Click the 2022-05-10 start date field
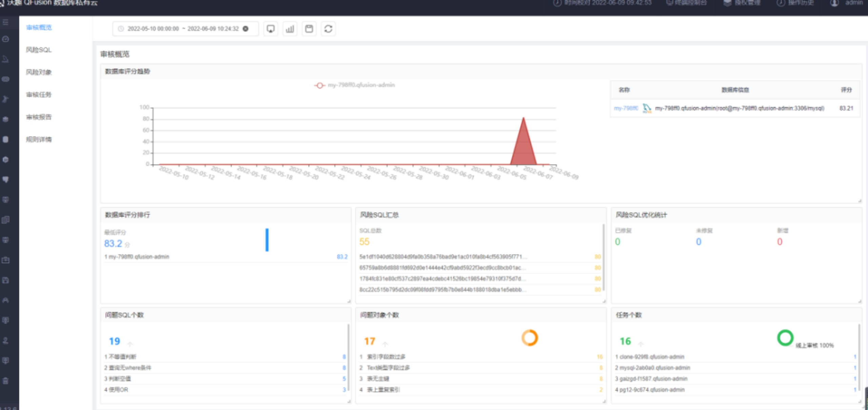Image resolution: width=868 pixels, height=410 pixels. click(x=153, y=29)
